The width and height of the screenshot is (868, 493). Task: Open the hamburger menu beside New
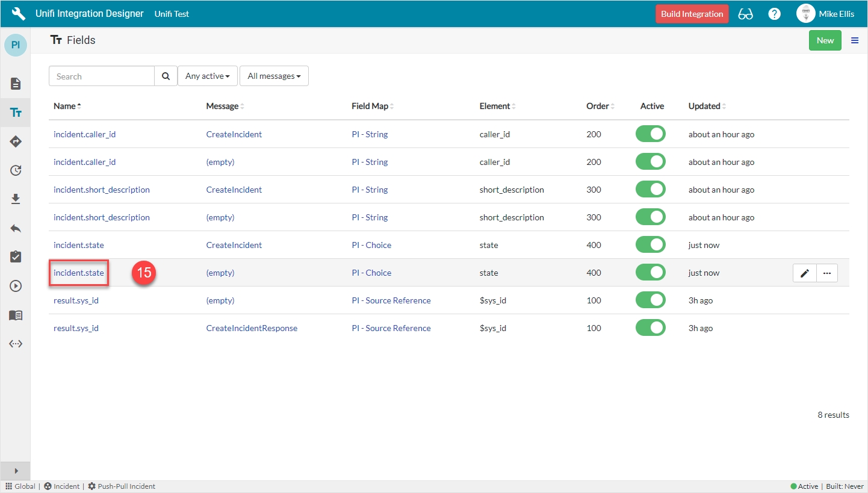(854, 40)
